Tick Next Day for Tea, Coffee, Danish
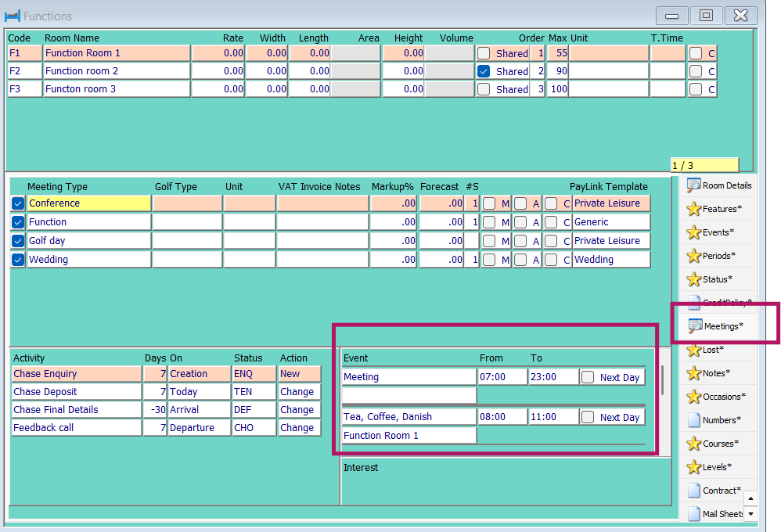The width and height of the screenshot is (781, 532). coord(588,417)
